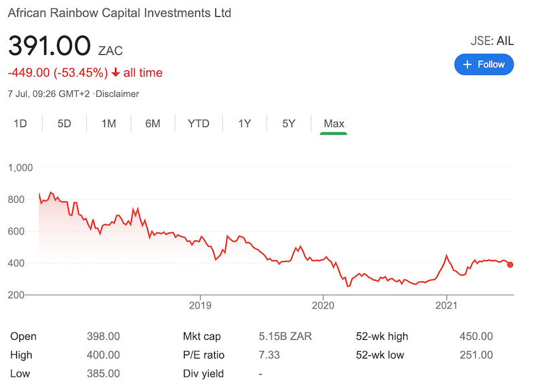Click the 400 y-axis label
535x392 pixels.
coord(16,263)
